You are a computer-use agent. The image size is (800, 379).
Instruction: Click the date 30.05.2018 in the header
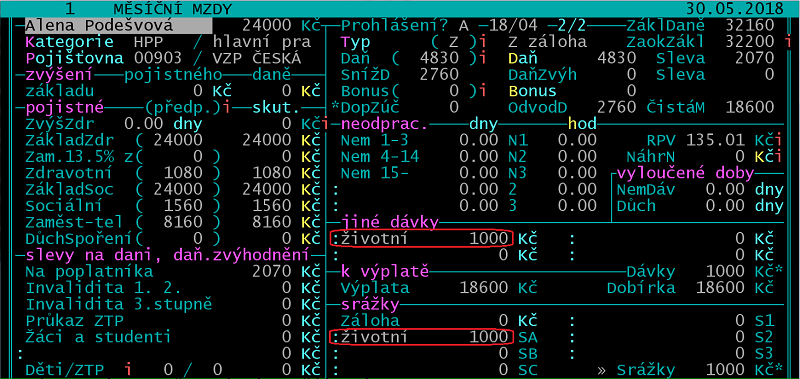click(x=735, y=9)
